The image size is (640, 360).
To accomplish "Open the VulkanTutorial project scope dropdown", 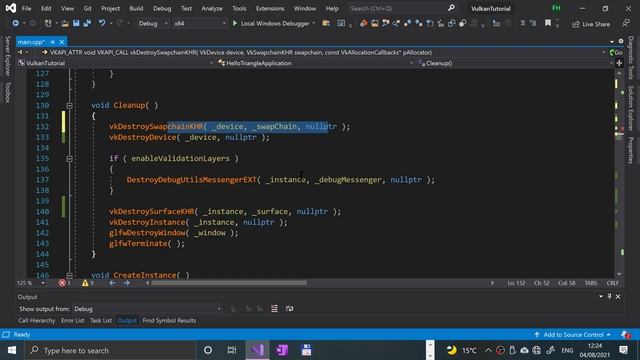I will coord(116,63).
